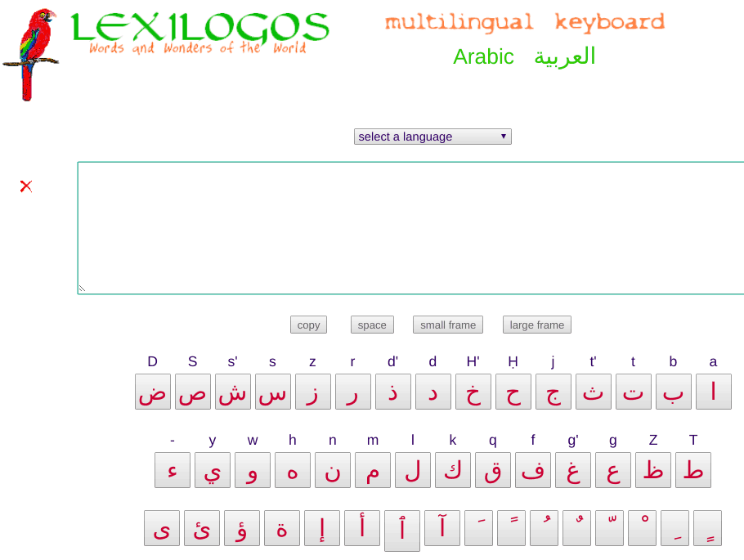Insert the letter ر (r key)
The width and height of the screenshot is (744, 560).
[x=353, y=392]
